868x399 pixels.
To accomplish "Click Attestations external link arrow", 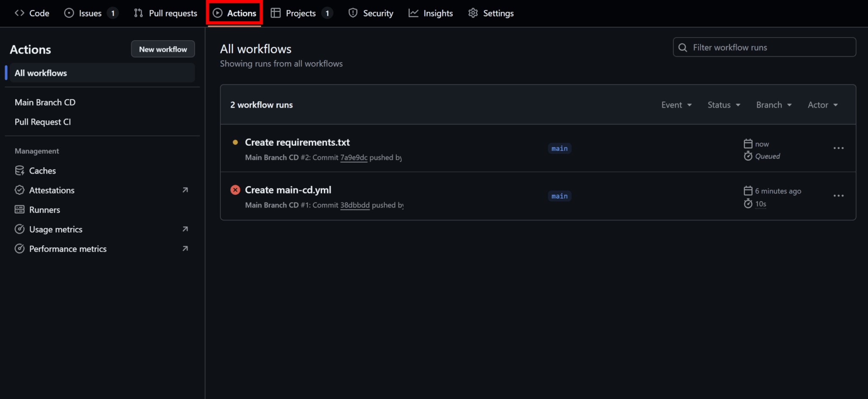I will point(185,190).
